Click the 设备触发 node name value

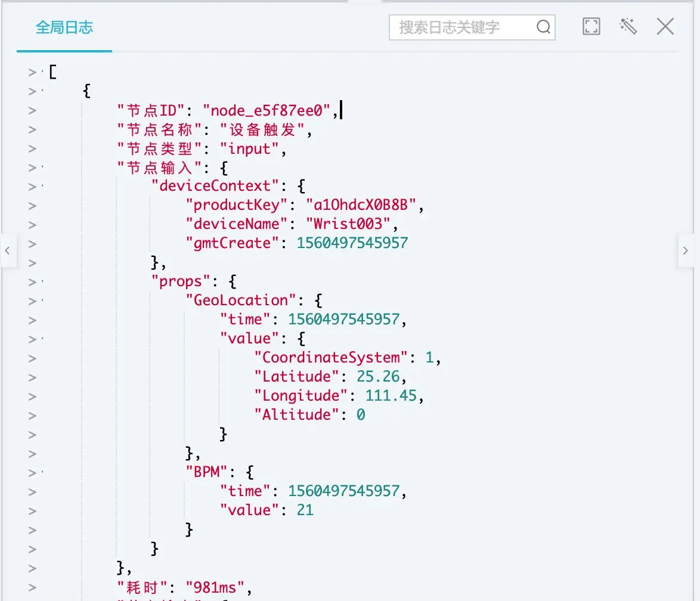(x=262, y=129)
